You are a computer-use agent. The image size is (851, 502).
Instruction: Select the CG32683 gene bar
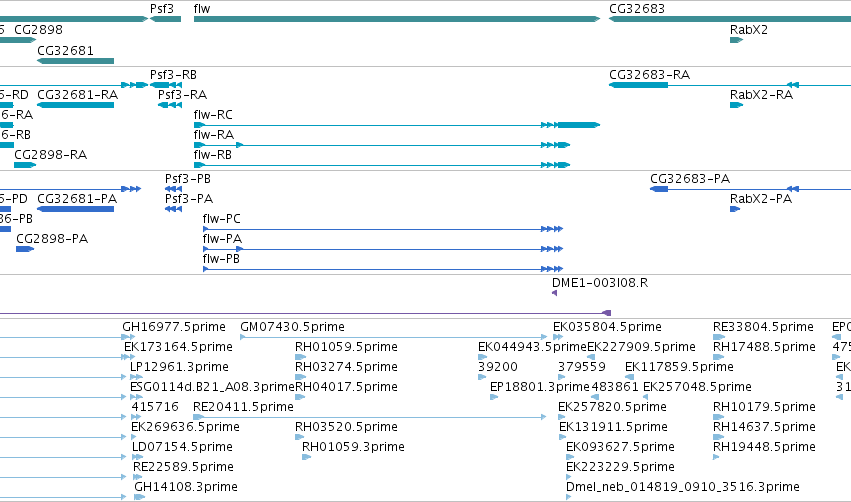click(x=730, y=19)
